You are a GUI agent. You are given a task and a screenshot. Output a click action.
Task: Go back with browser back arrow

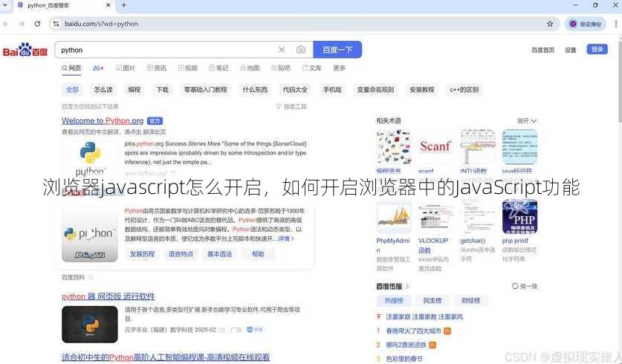pyautogui.click(x=6, y=24)
